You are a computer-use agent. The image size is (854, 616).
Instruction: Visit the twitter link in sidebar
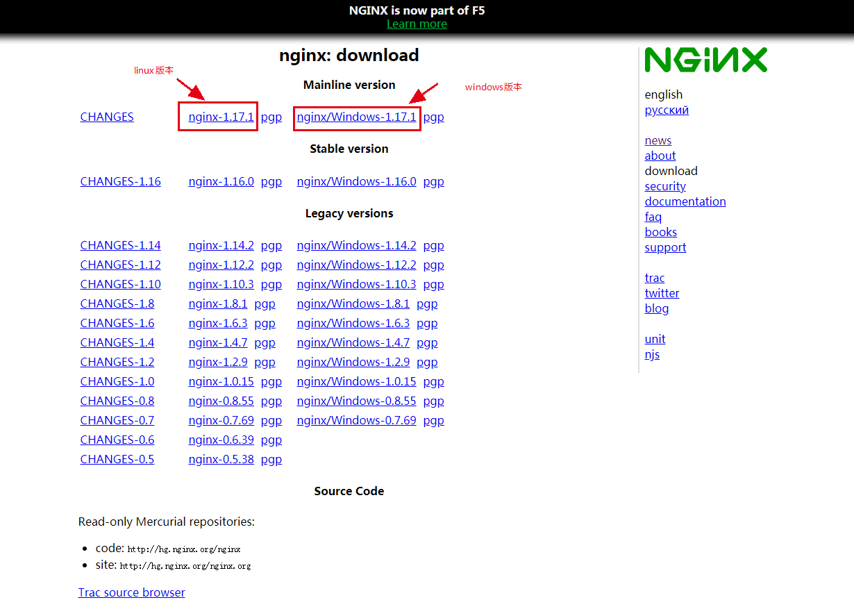point(662,293)
